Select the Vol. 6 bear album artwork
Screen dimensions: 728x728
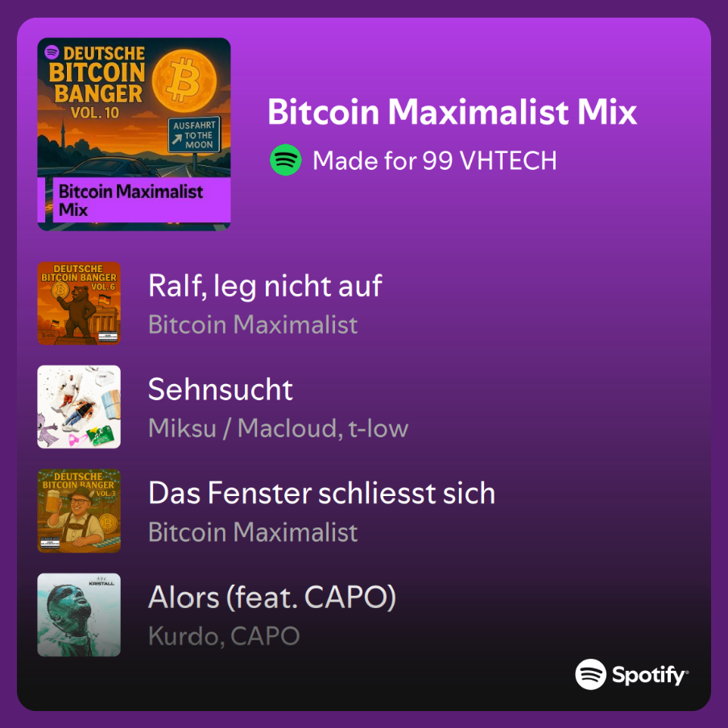[x=79, y=303]
